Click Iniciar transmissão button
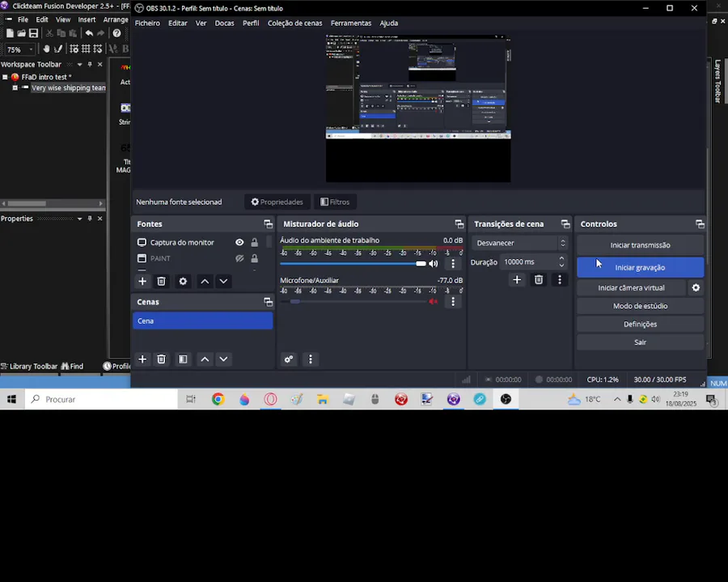 click(641, 245)
